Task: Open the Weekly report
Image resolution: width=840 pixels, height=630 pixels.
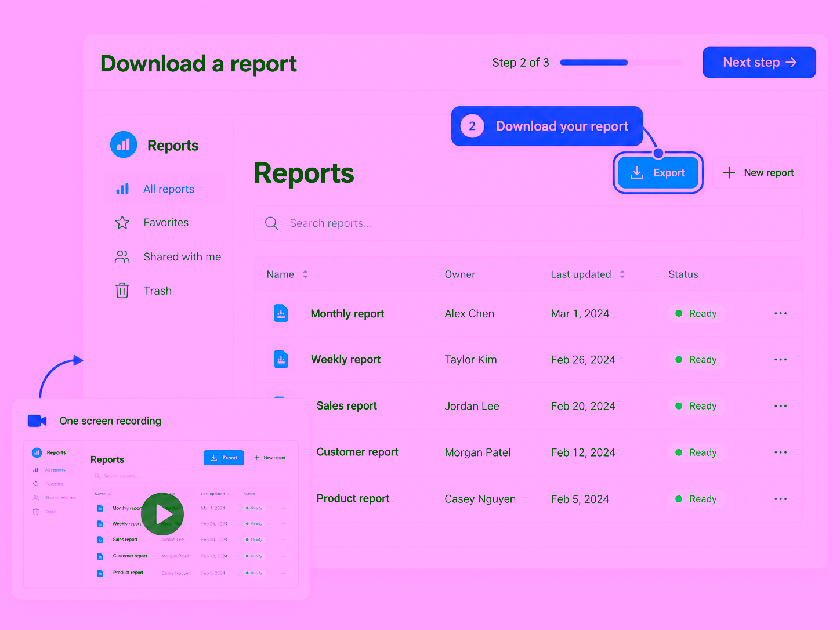Action: [346, 360]
